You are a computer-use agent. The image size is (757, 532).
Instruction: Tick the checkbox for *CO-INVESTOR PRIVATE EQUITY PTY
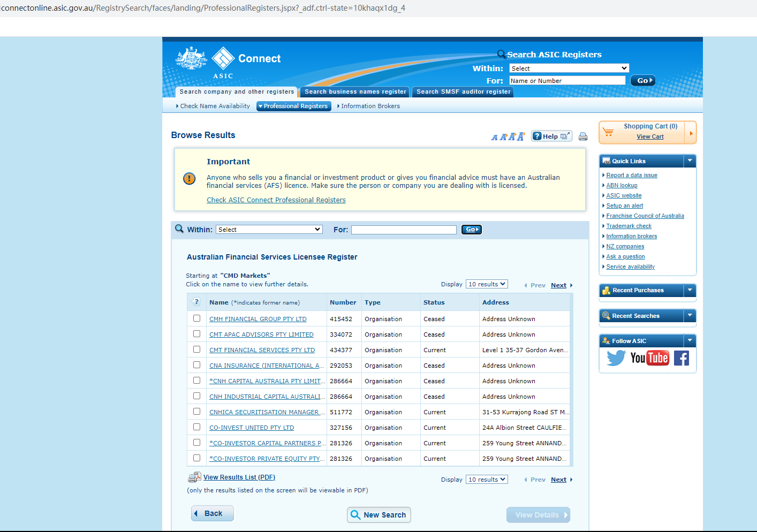click(196, 458)
